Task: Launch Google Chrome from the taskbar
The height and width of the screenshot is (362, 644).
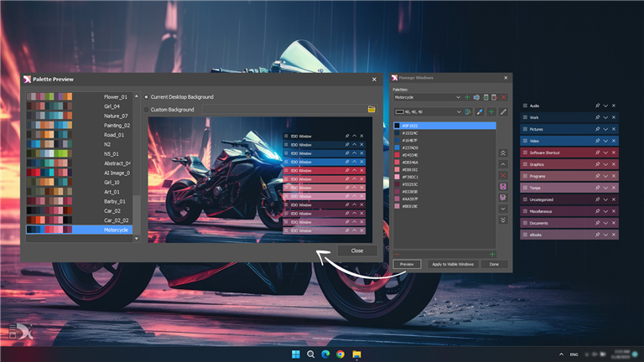Action: click(340, 354)
